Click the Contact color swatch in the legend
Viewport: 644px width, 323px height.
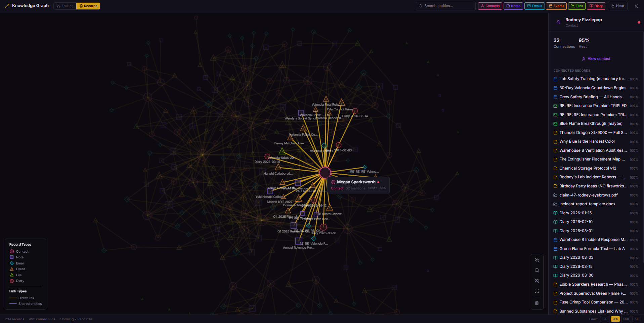[11, 251]
